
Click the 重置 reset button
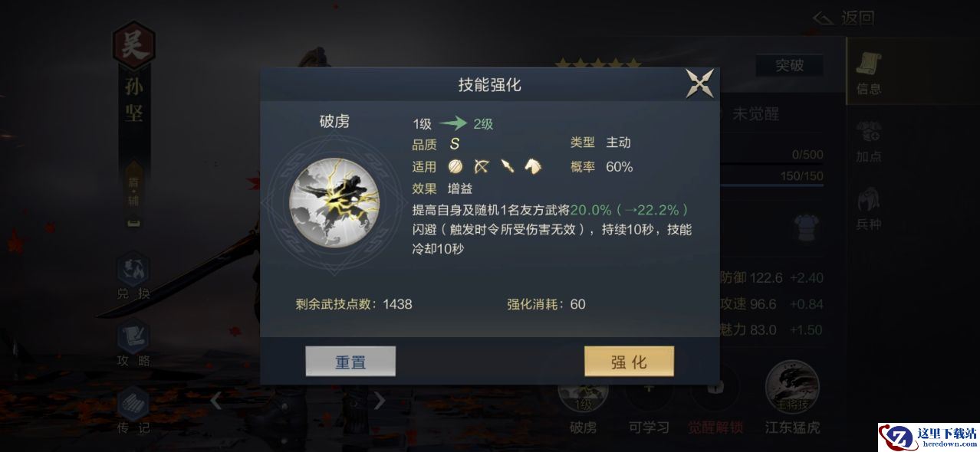pyautogui.click(x=350, y=362)
